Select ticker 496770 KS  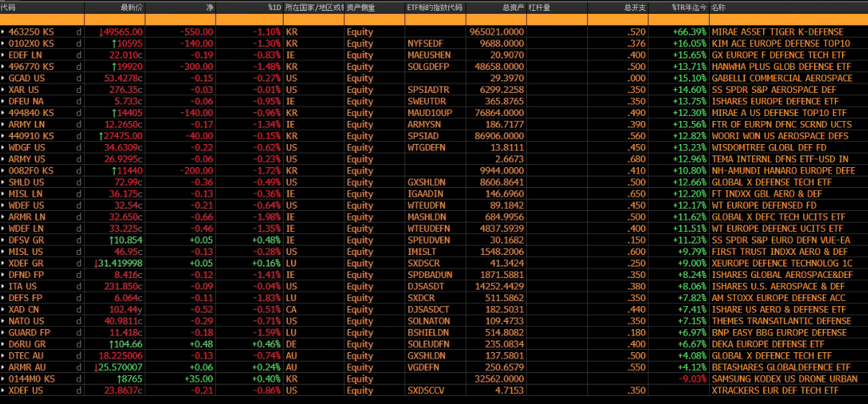tap(31, 66)
